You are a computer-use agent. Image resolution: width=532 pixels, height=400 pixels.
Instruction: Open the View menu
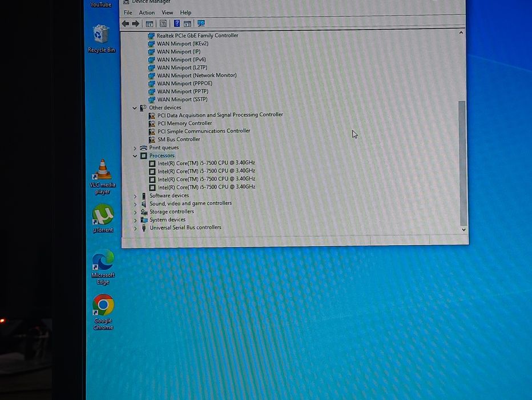[x=167, y=13]
